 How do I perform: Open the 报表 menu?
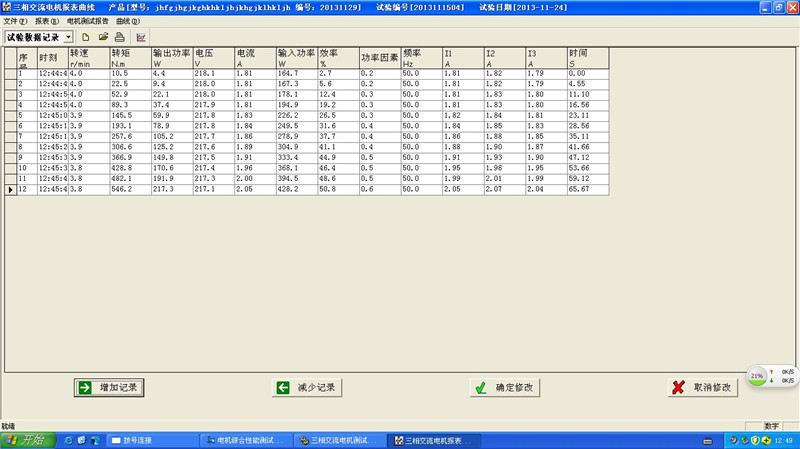pyautogui.click(x=46, y=20)
